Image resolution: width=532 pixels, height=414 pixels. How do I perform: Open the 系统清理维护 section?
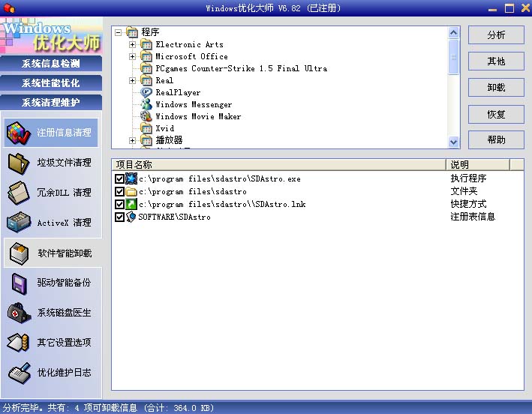tap(51, 103)
